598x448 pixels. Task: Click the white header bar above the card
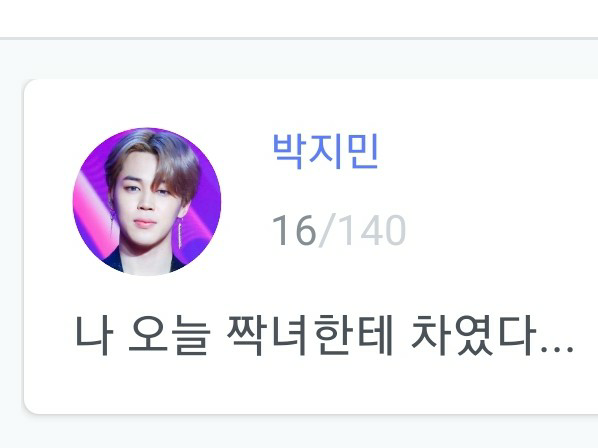tap(299, 18)
